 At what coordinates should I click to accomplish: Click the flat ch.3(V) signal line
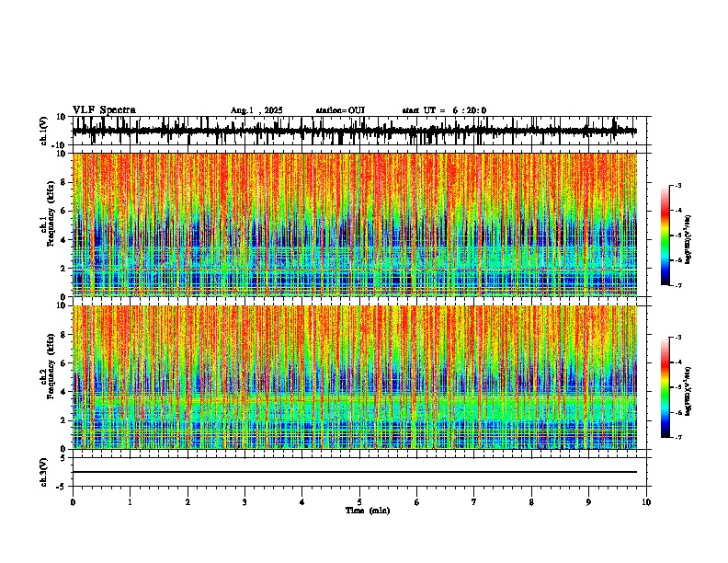click(x=354, y=472)
